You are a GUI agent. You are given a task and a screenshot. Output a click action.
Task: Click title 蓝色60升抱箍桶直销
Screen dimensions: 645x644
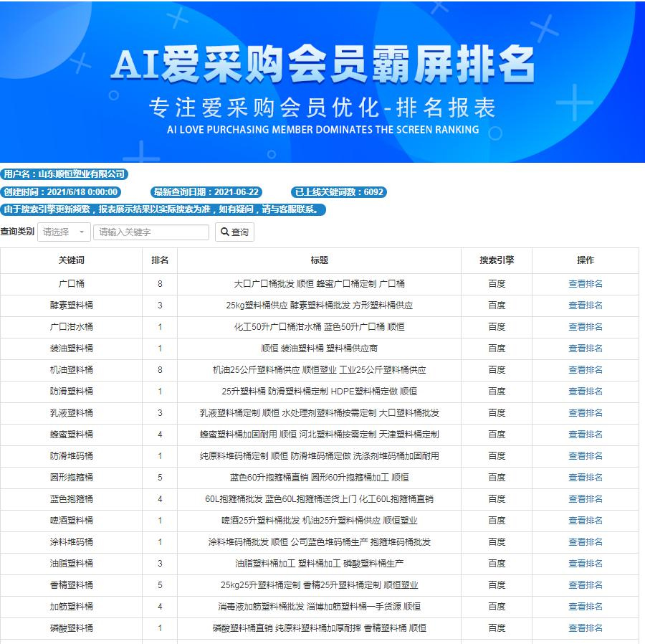pos(319,478)
